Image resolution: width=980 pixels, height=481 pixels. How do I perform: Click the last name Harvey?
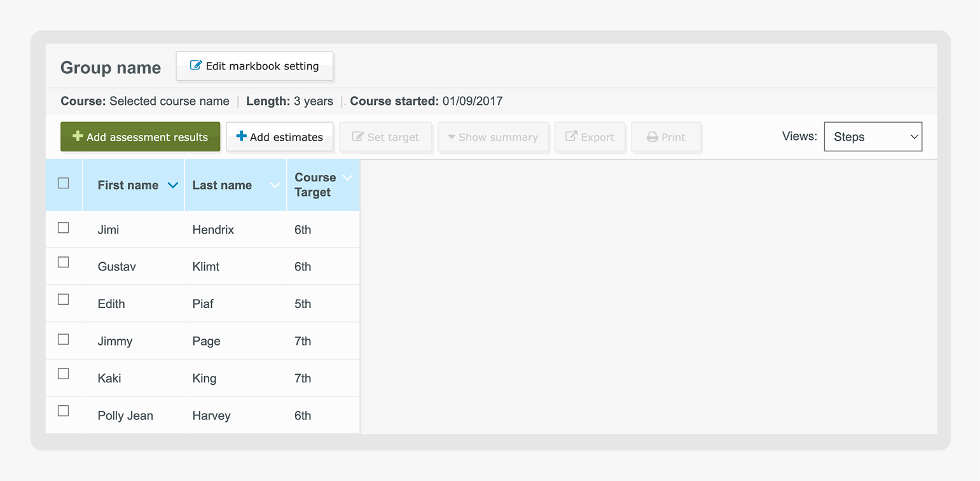[x=211, y=415]
